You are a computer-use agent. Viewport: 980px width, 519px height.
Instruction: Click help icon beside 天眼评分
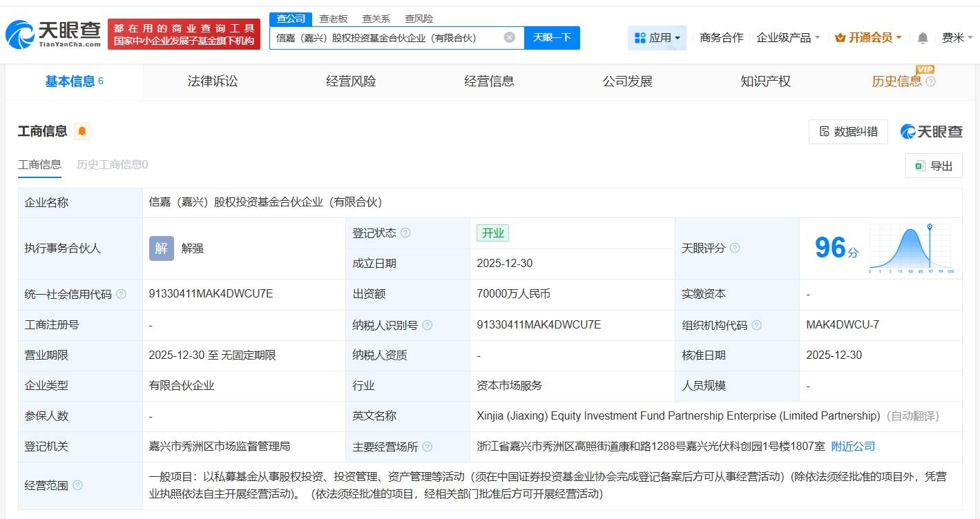tap(735, 248)
